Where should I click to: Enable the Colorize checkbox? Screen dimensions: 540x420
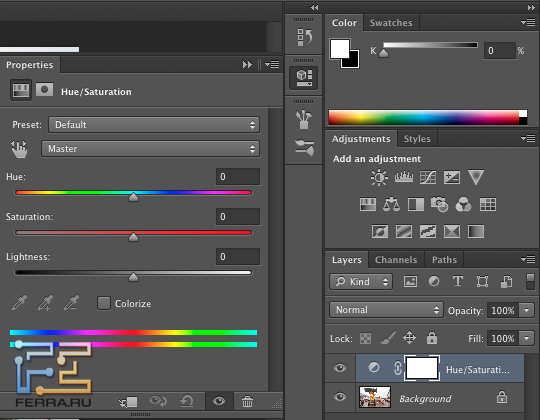104,303
